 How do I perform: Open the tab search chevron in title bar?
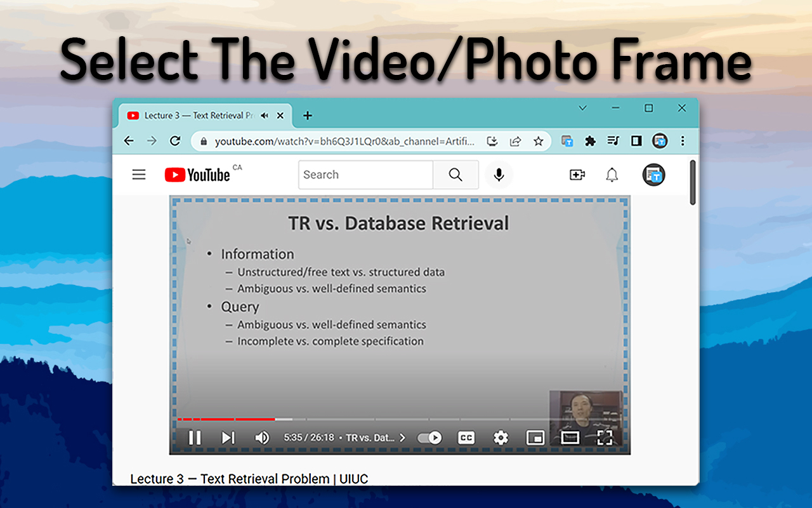582,108
